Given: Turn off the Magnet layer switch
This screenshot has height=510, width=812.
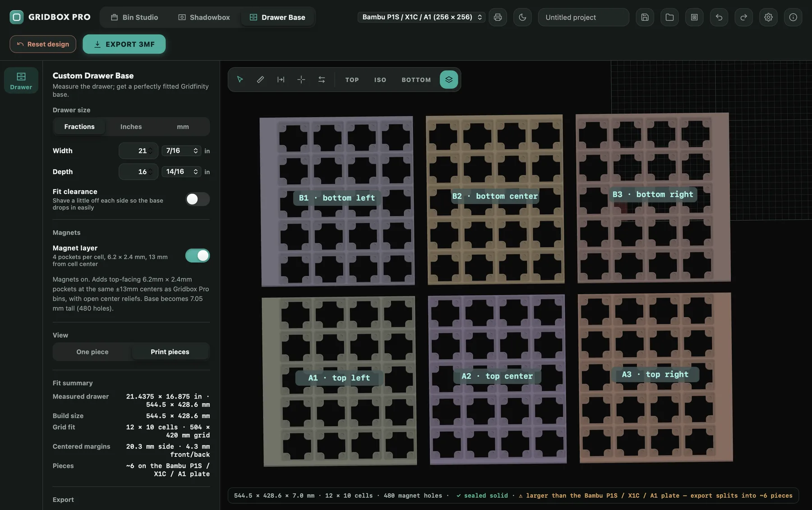Looking at the screenshot, I should point(198,255).
